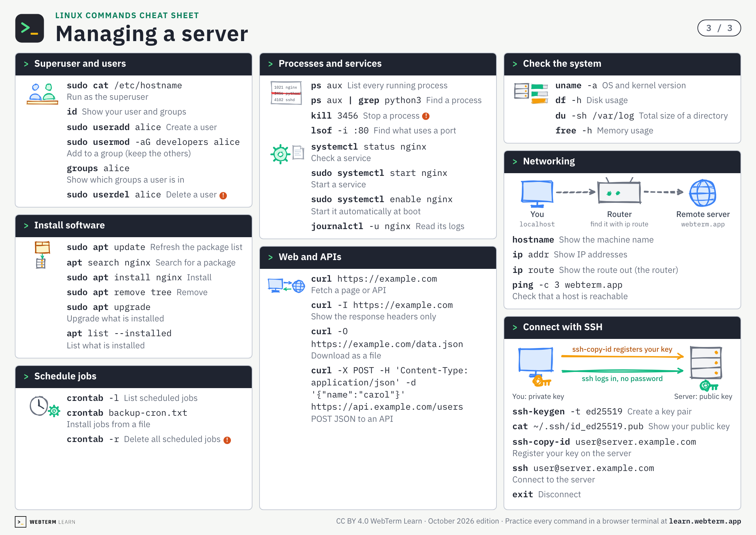Click the uname -a command
Viewport: 756px width, 535px height.
pos(576,86)
